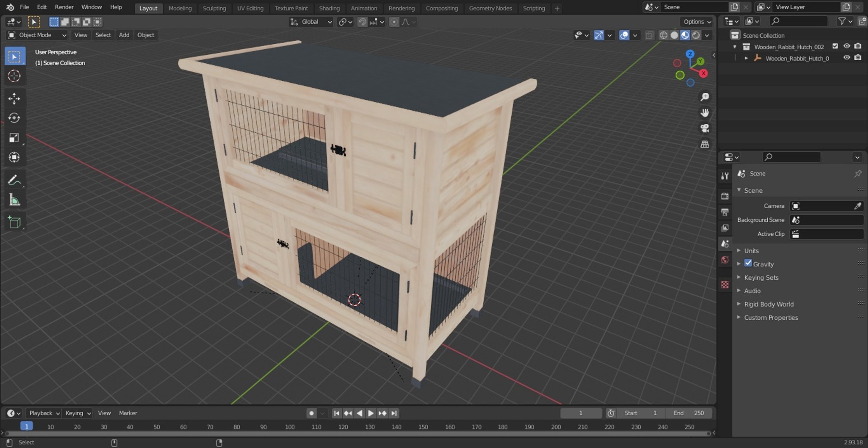Hide Wooden_Rabbit_Hutch_0 object in viewport
Viewport: 868px width, 448px height.
click(x=847, y=58)
